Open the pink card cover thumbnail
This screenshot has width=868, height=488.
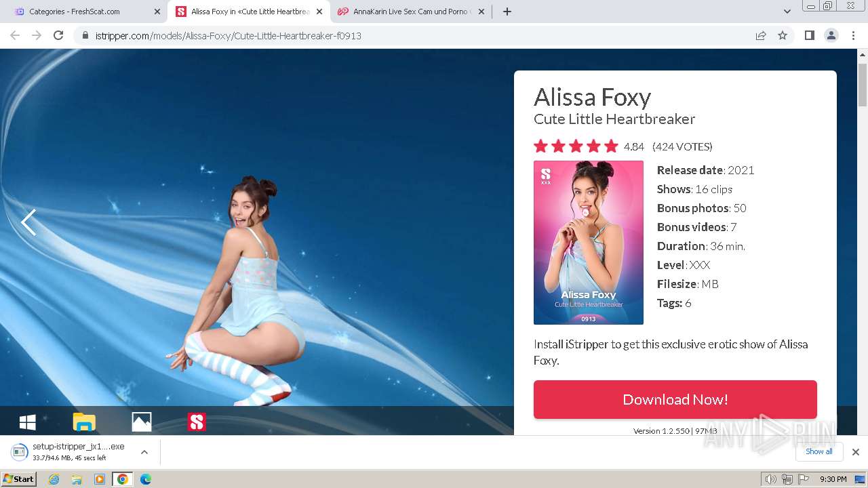pos(588,243)
